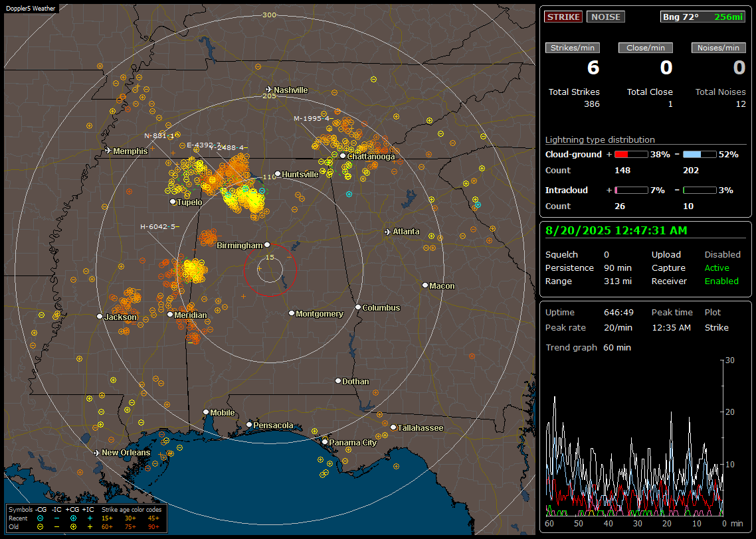This screenshot has height=539, width=756.
Task: Click the STRIKE indicator button
Action: coord(563,17)
